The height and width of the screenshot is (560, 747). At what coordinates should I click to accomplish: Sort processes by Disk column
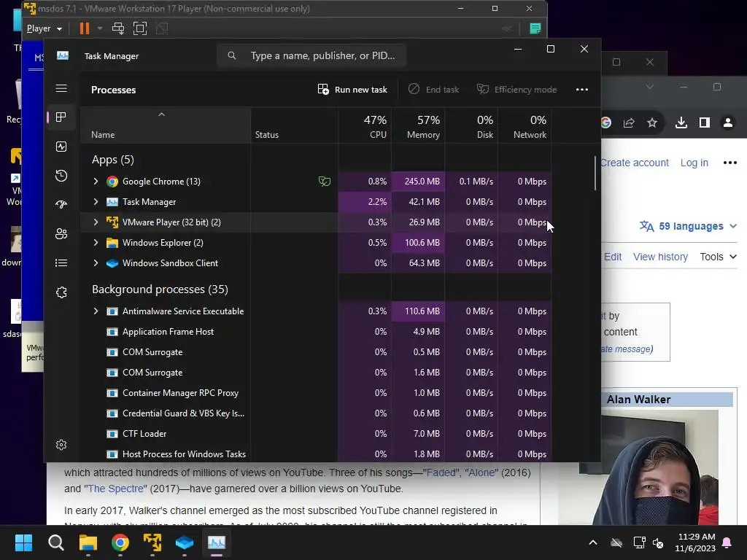click(x=472, y=126)
